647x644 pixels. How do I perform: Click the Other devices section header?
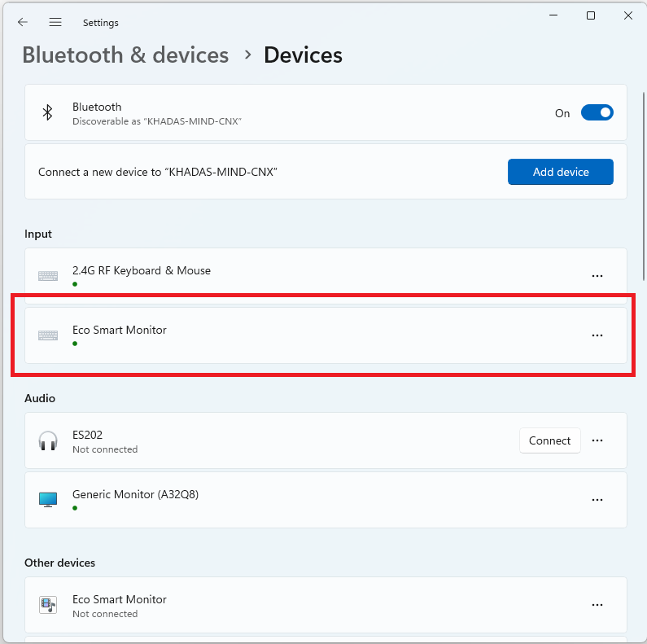(x=60, y=563)
